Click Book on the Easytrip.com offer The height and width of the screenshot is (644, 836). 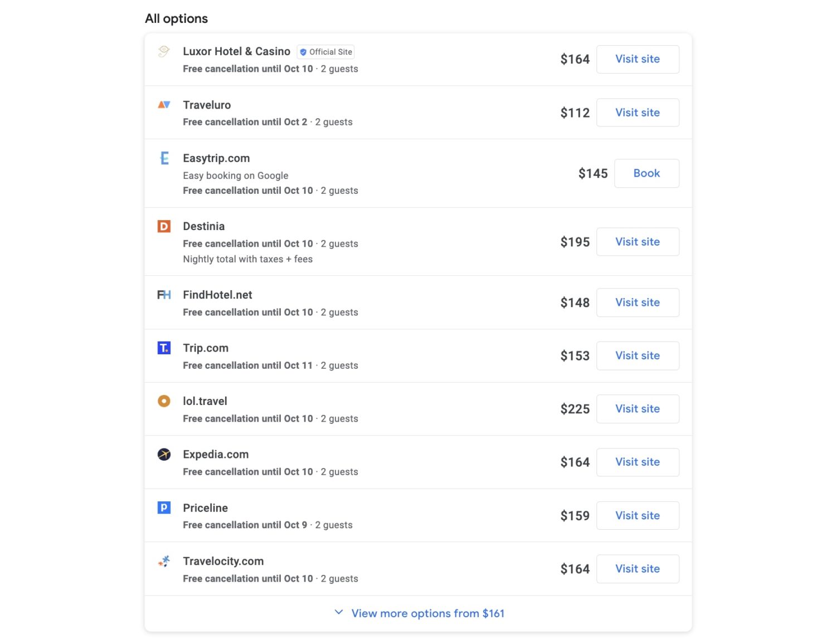647,173
